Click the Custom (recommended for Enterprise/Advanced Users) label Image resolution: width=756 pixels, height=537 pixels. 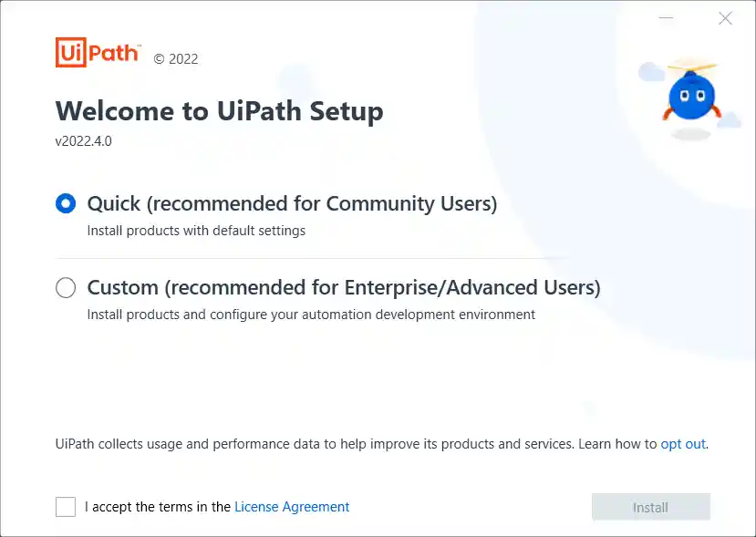tap(344, 288)
